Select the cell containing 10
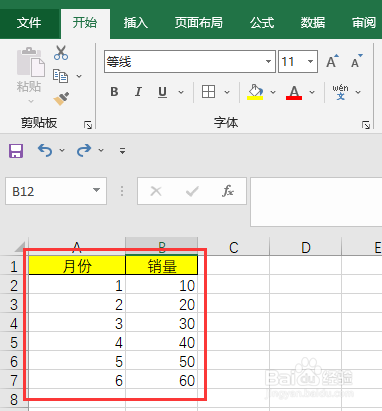Viewport: 382px width, 411px height. tap(162, 285)
